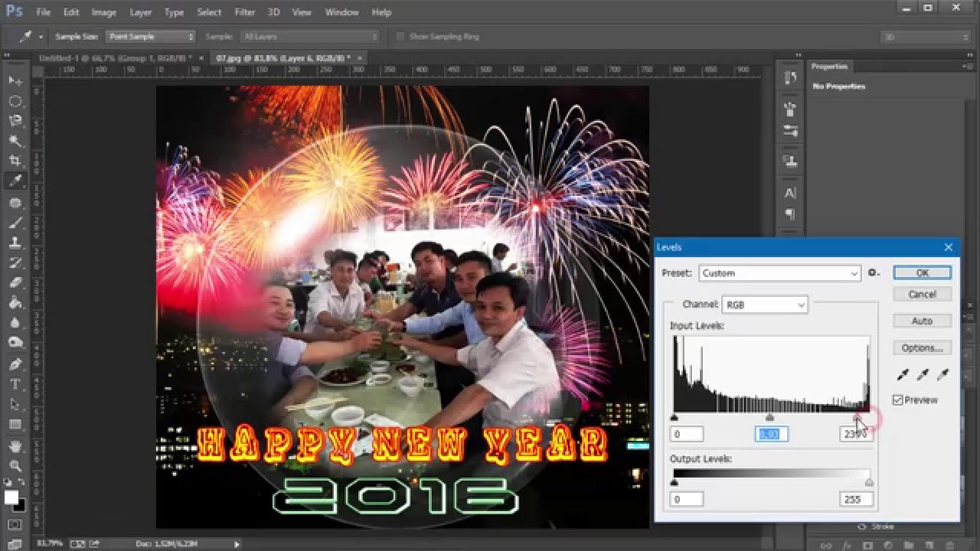Pick the Clone Stamp tool
980x551 pixels.
point(15,242)
